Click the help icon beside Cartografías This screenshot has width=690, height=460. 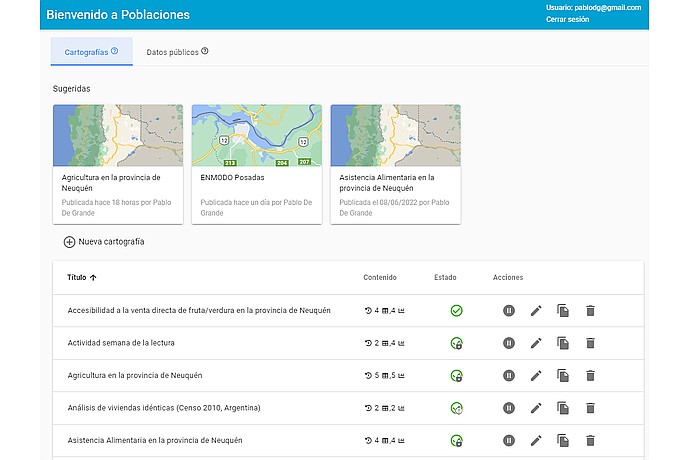(114, 51)
